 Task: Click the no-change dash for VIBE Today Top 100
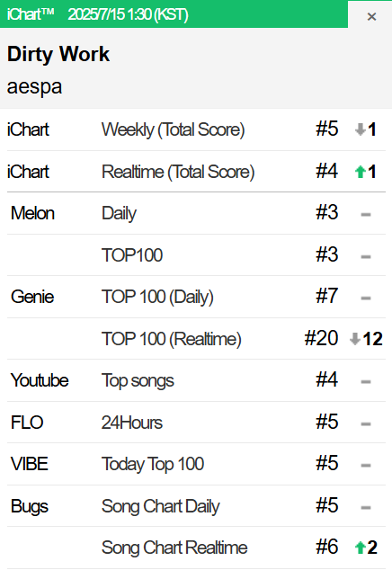click(x=365, y=466)
